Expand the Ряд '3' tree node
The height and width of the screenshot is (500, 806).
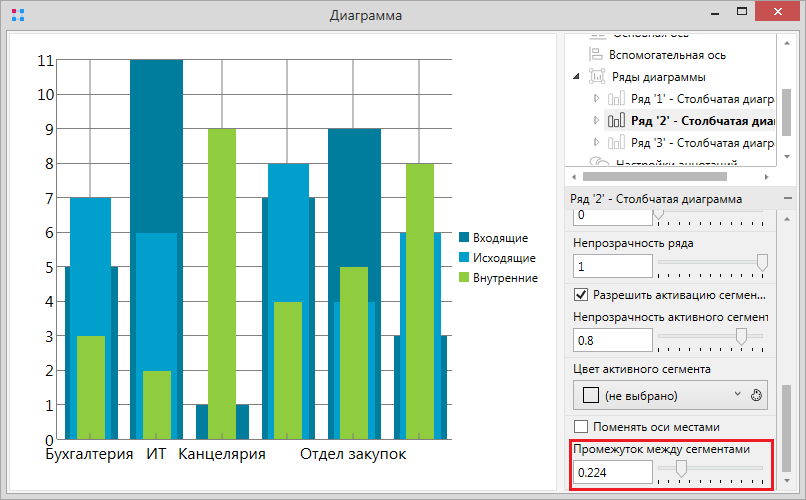597,143
